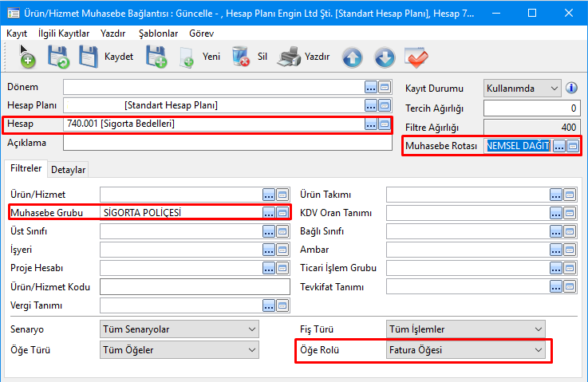Screen dimensions: 588x382
Task: Open the Öğe Türü combo box
Action: coord(180,349)
